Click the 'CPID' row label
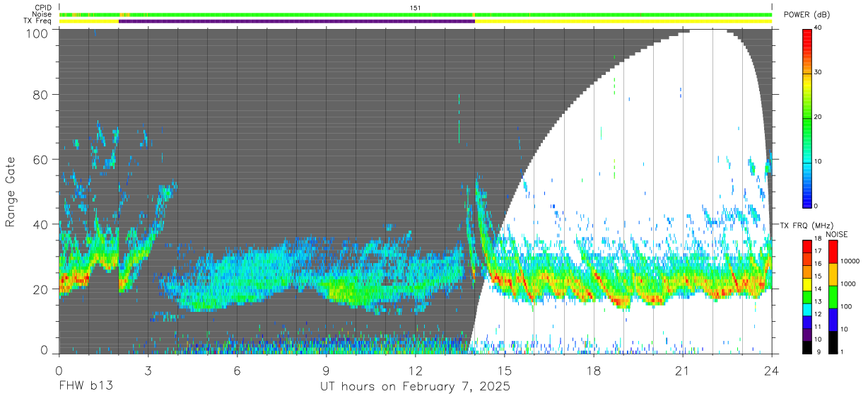This screenshot has height=401, width=868. click(43, 8)
